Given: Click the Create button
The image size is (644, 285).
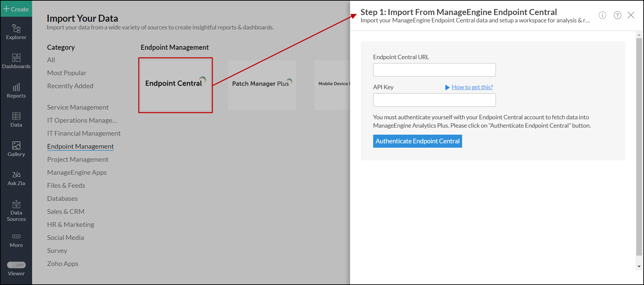Looking at the screenshot, I should 16,9.
